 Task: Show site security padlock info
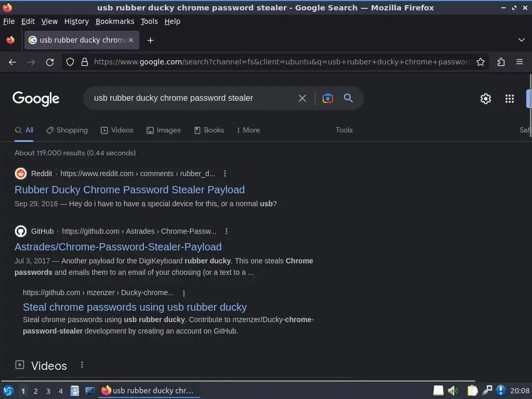tap(85, 62)
